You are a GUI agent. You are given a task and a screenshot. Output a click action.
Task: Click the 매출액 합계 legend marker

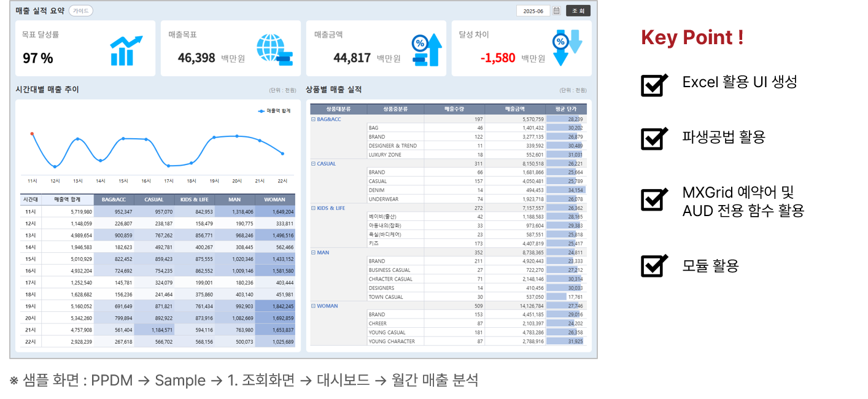262,111
